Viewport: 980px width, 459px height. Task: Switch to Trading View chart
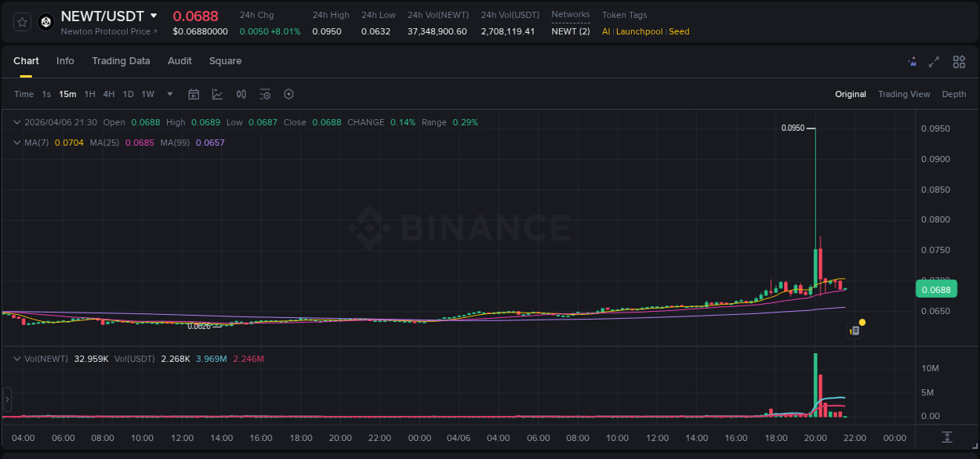pos(904,94)
